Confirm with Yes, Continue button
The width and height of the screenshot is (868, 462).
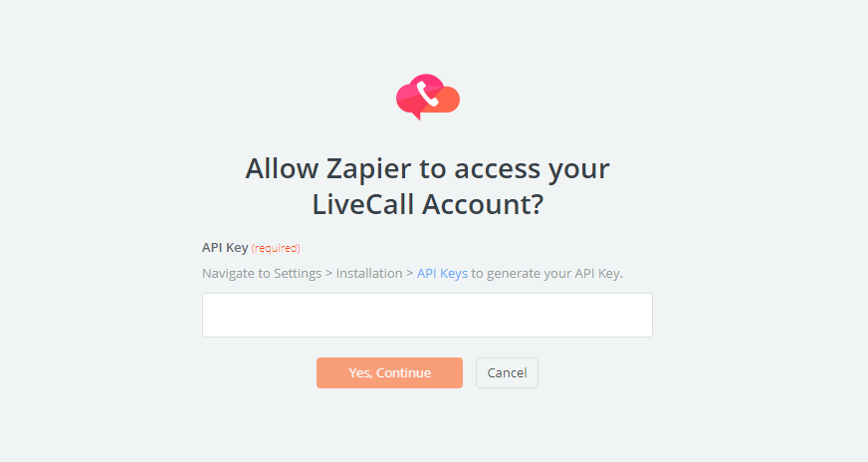tap(390, 372)
